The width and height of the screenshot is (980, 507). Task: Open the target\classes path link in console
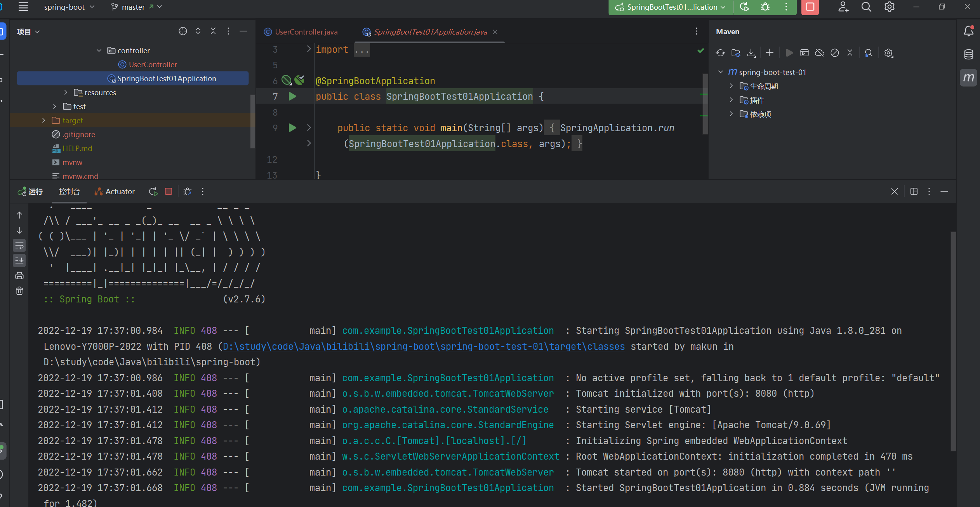(424, 346)
